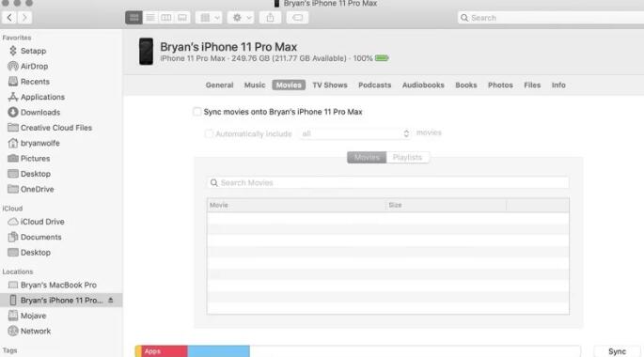
Task: Open the 'all' movies include dropdown
Action: pyautogui.click(x=355, y=133)
